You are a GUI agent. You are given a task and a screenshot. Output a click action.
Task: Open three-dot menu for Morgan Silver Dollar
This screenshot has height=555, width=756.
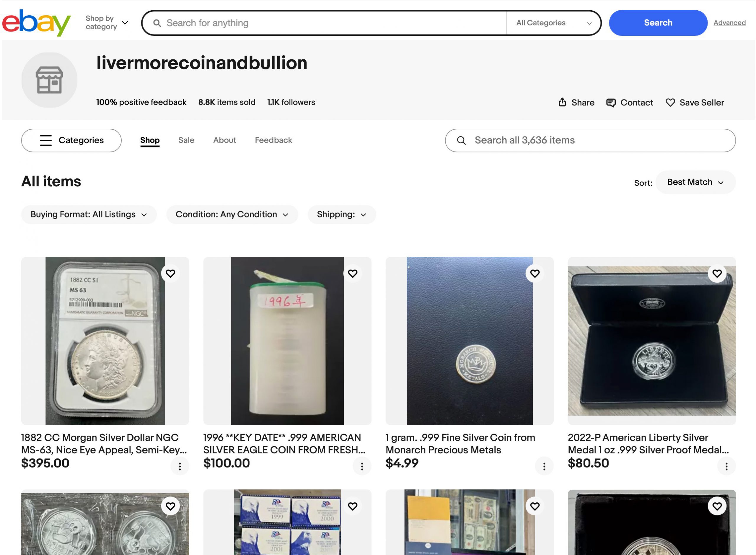point(180,466)
